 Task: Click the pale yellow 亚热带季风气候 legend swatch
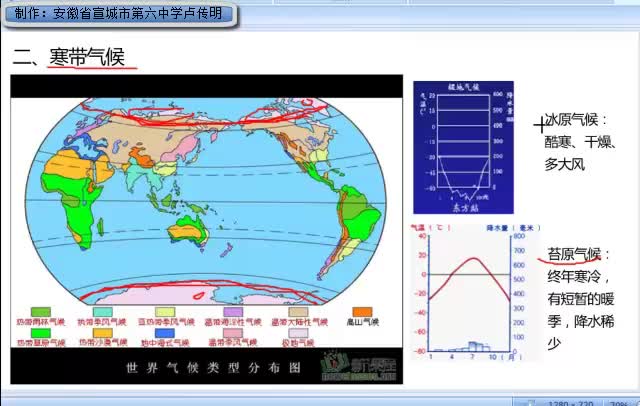[165, 312]
